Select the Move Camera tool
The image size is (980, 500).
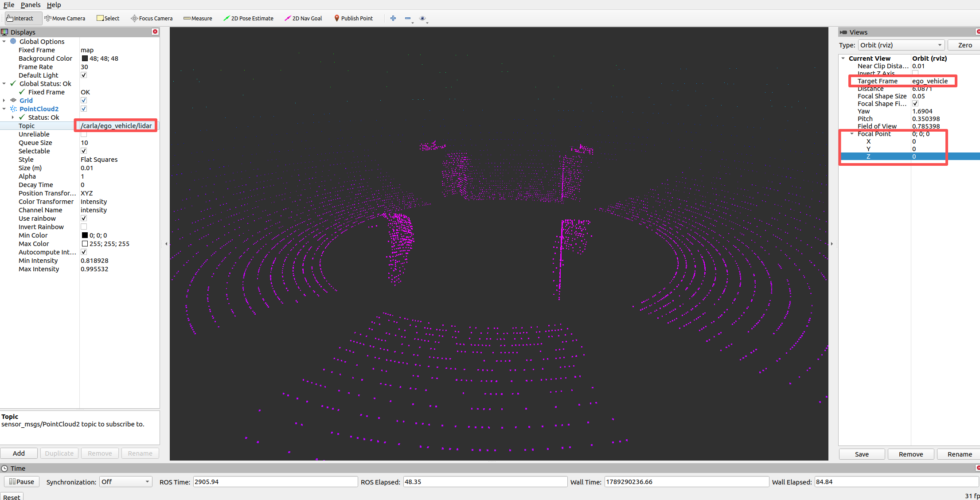pos(65,18)
